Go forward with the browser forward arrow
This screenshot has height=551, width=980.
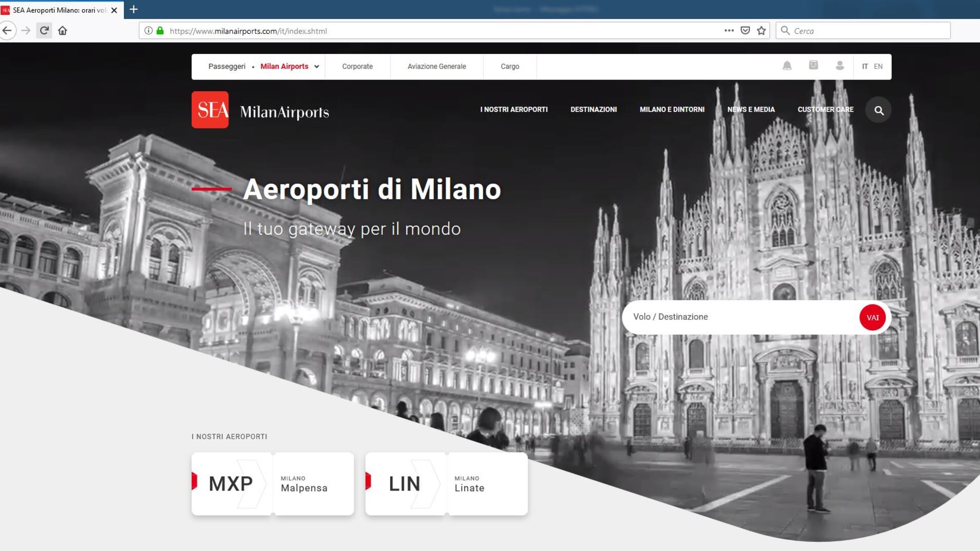tap(26, 31)
